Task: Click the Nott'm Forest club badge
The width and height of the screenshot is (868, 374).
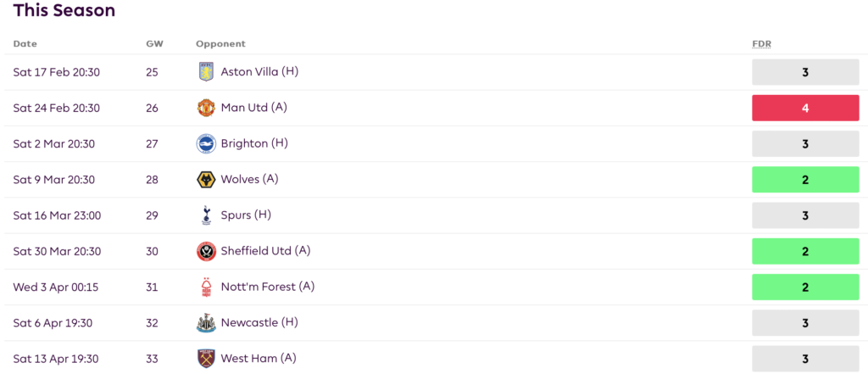Action: tap(206, 287)
